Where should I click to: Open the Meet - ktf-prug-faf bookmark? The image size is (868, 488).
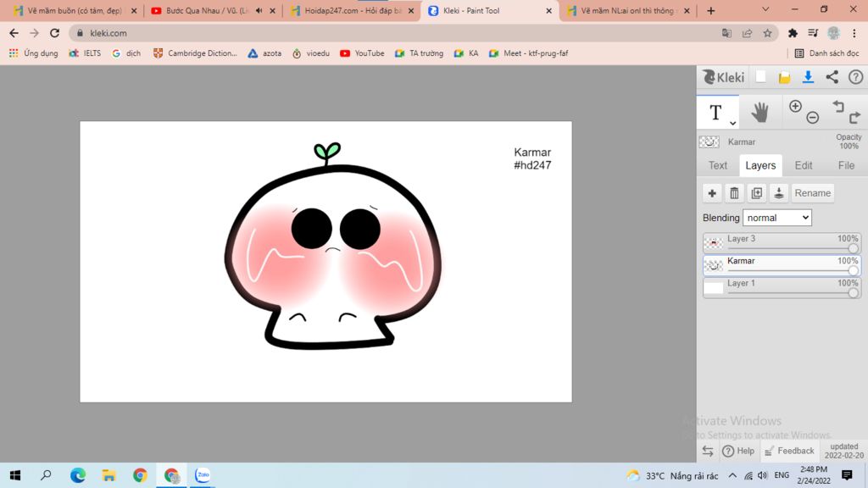click(528, 53)
